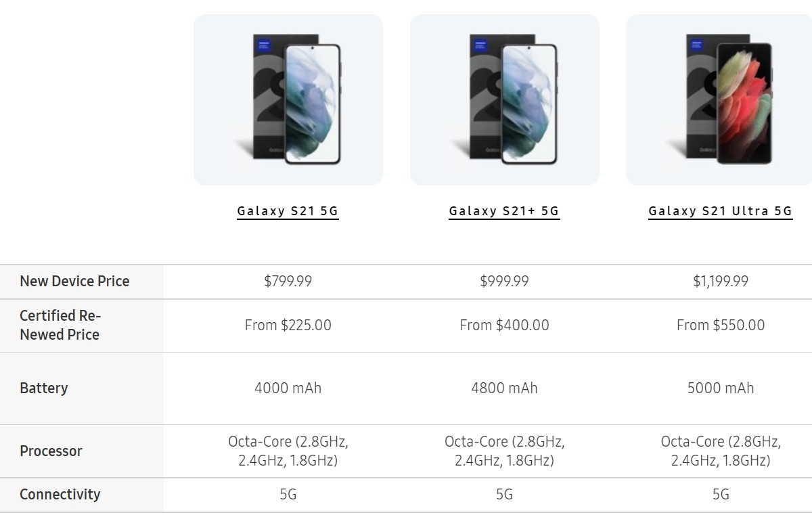Click the Processor row label

(51, 451)
